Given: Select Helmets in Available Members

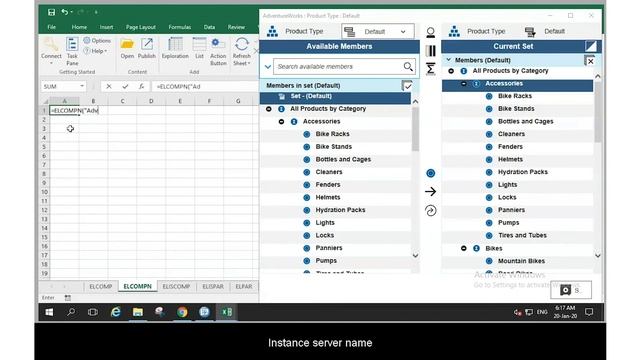Looking at the screenshot, I should [328, 198].
